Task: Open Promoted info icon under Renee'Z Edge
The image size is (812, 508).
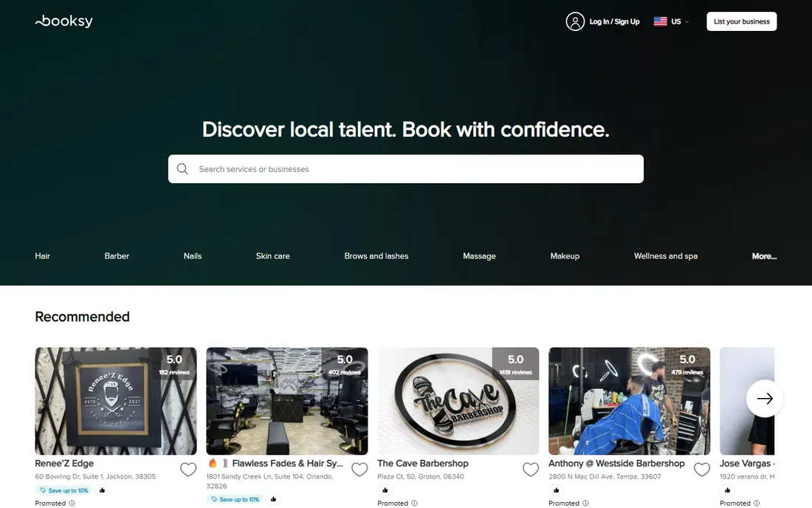Action: pos(72,503)
